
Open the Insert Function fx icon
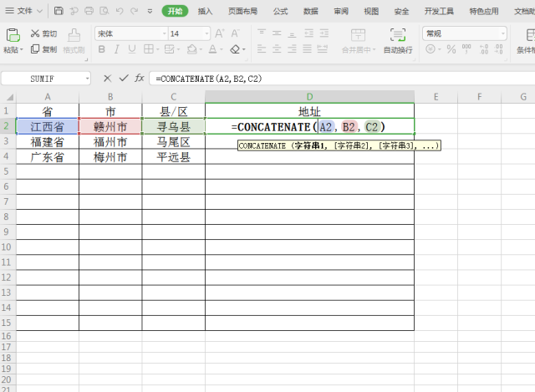pos(140,78)
